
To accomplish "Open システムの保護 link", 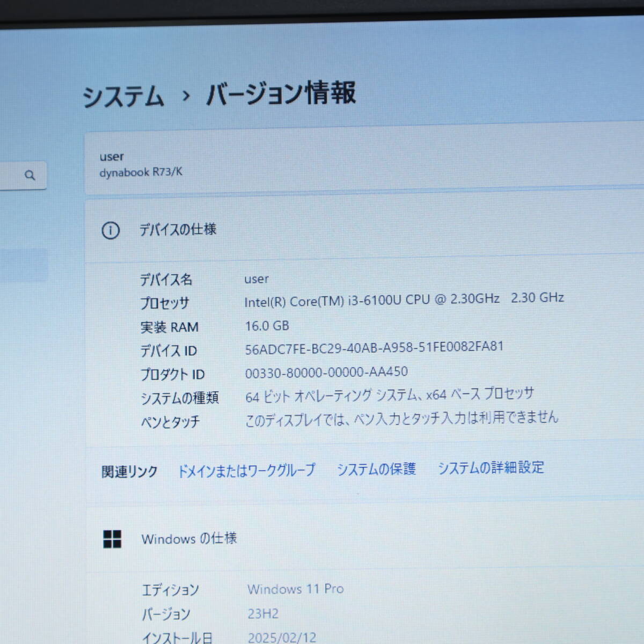I will [376, 469].
